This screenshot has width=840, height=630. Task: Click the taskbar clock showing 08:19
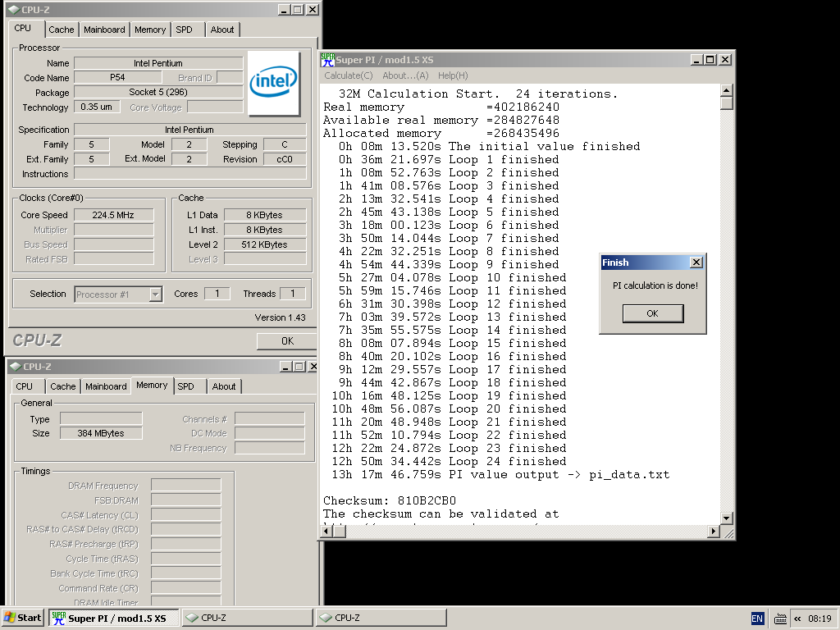(819, 619)
